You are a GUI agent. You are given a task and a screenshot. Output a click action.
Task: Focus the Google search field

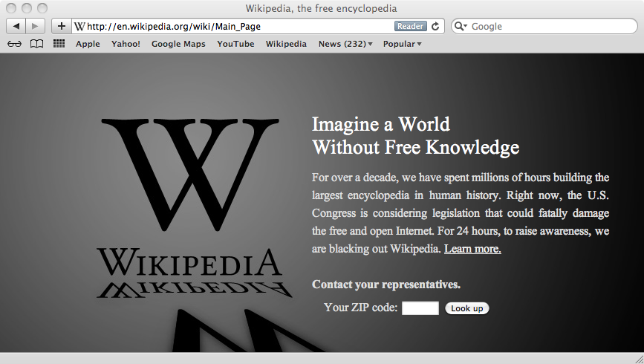pos(544,26)
